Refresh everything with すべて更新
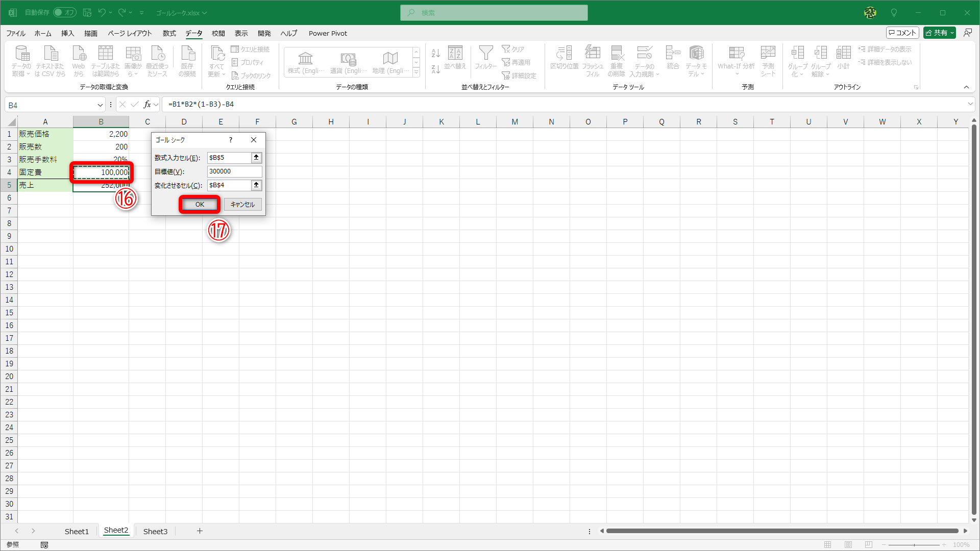The height and width of the screenshot is (551, 980). tap(216, 60)
